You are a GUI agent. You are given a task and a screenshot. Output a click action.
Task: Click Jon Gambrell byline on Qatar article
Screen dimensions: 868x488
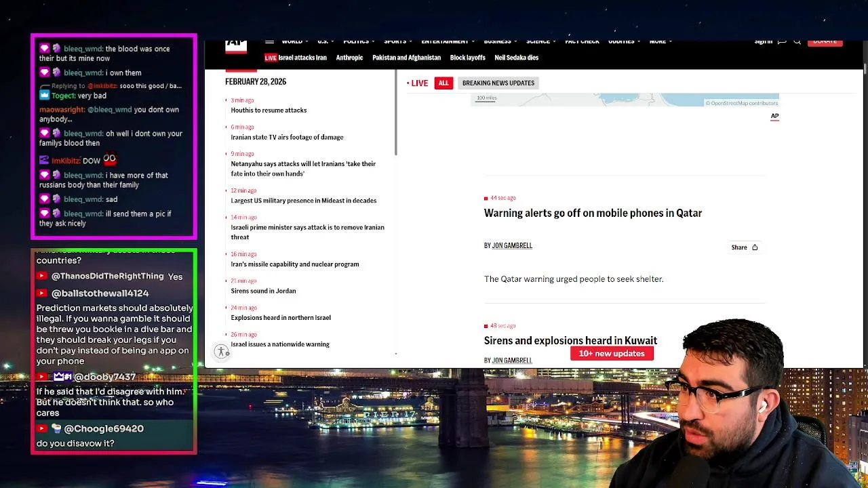click(512, 245)
